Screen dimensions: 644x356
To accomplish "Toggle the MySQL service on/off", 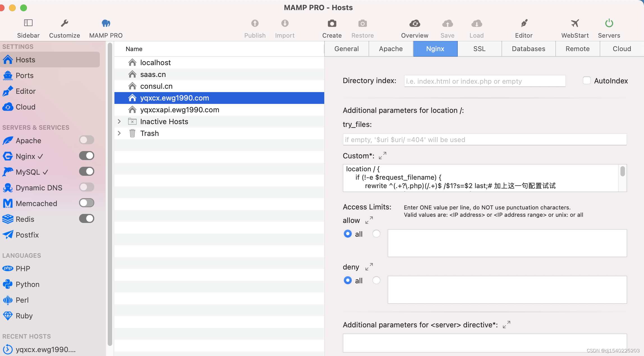I will [x=86, y=171].
